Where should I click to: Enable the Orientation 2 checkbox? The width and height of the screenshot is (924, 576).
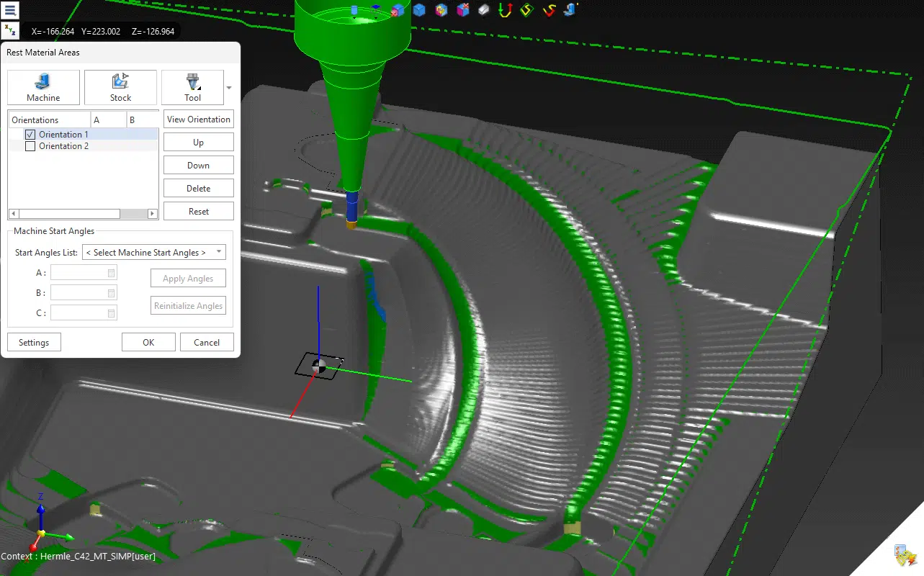[x=30, y=146]
